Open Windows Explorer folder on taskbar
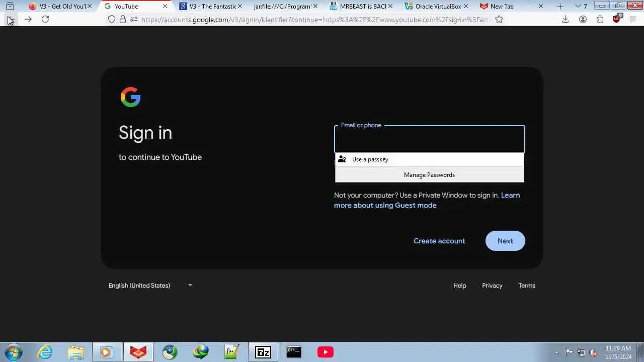Screen dimensions: 644x362 click(76, 352)
